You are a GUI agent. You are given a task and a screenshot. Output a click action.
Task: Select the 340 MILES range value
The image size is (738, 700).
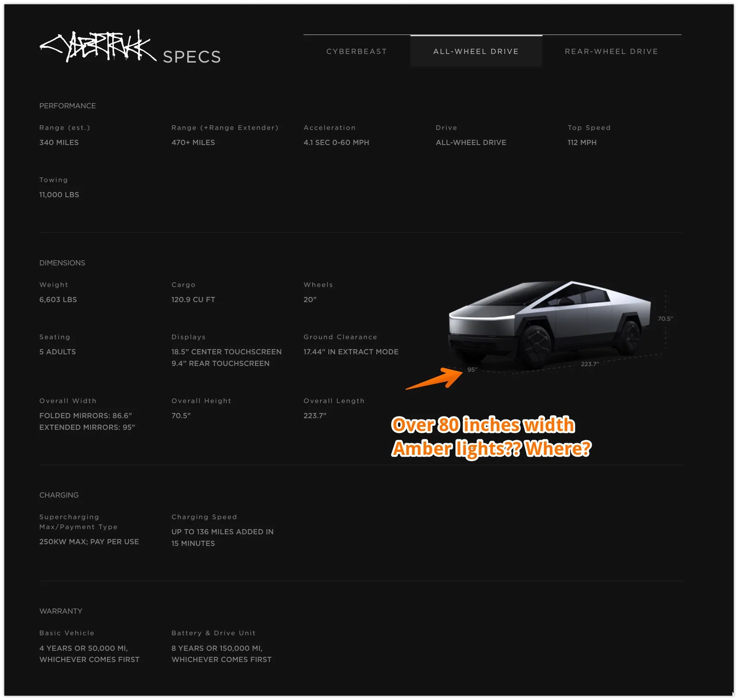click(x=59, y=142)
